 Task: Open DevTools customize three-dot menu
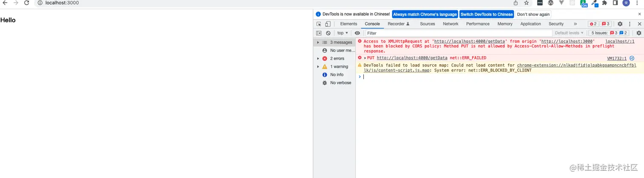(630, 24)
